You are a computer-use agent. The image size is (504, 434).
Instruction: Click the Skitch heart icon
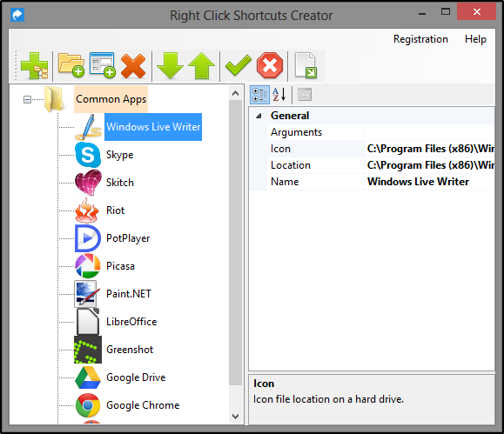pos(88,183)
